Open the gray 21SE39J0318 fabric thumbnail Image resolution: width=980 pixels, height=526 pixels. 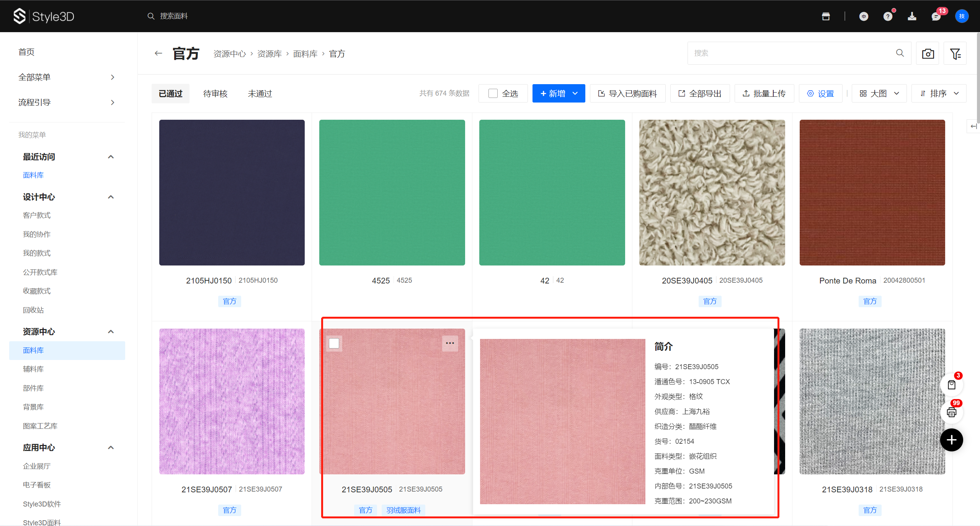(872, 401)
